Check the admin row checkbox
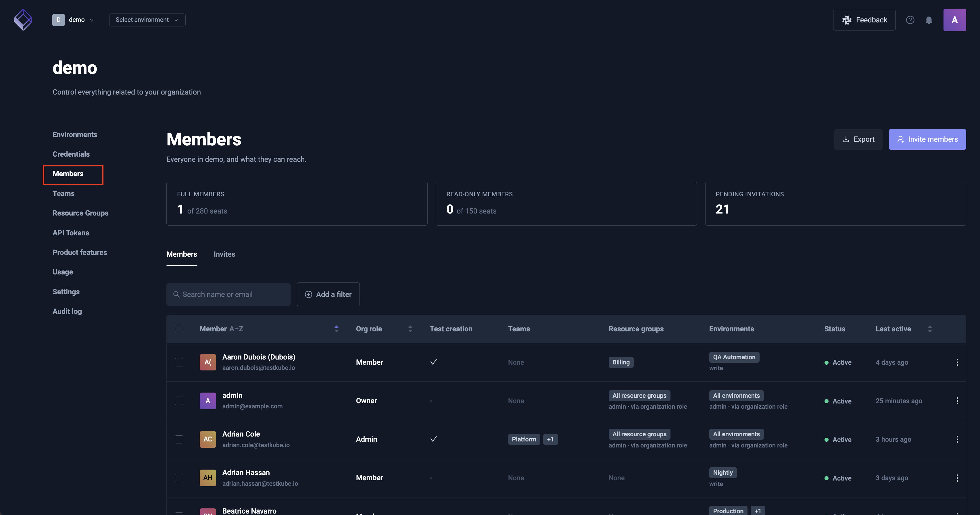This screenshot has width=980, height=515. coord(179,401)
